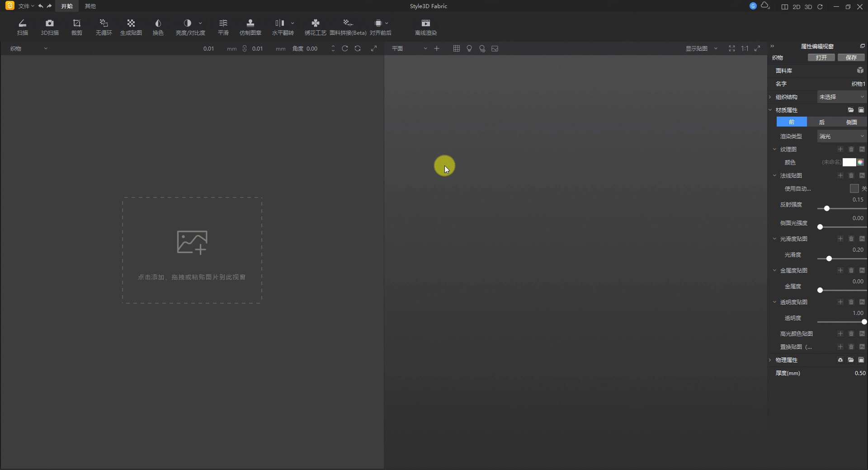Open the 3D扫描 camera tool
This screenshot has height=470, width=868.
(x=50, y=27)
